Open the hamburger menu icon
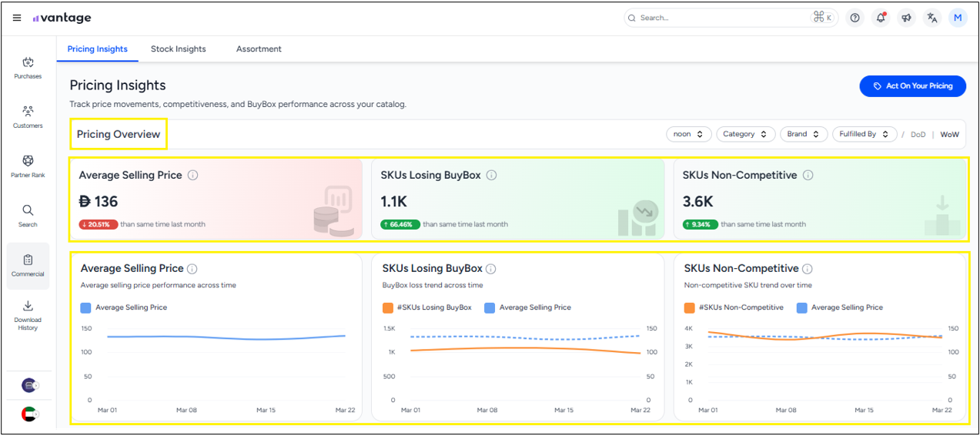Viewport: 980px width, 436px height. tap(17, 18)
